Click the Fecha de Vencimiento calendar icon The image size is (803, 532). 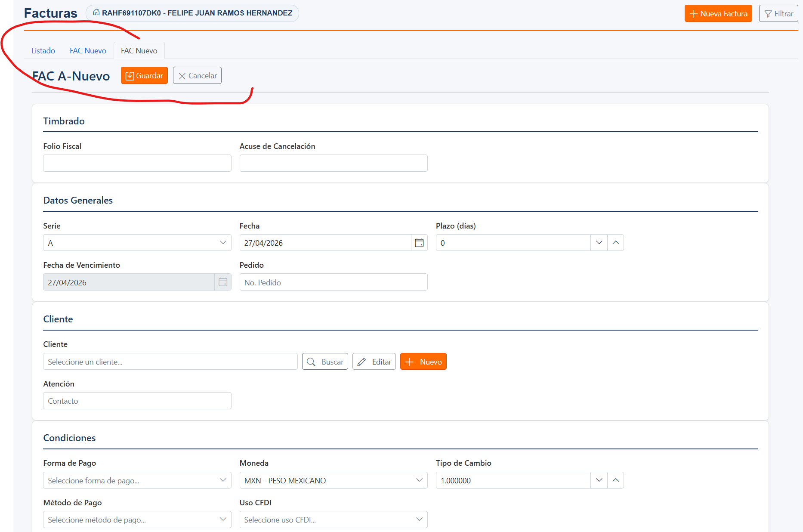click(x=222, y=282)
